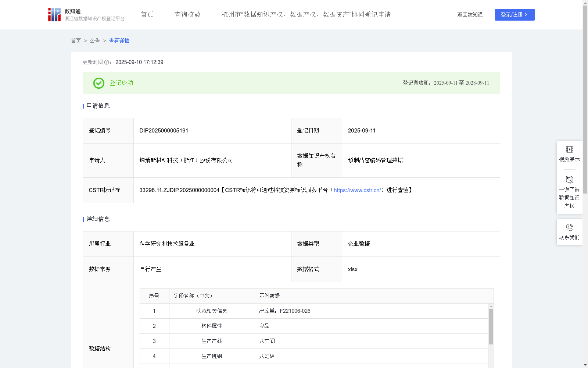588x368 pixels.
Task: Click the green 登记成功 checkmark icon
Action: (x=99, y=83)
